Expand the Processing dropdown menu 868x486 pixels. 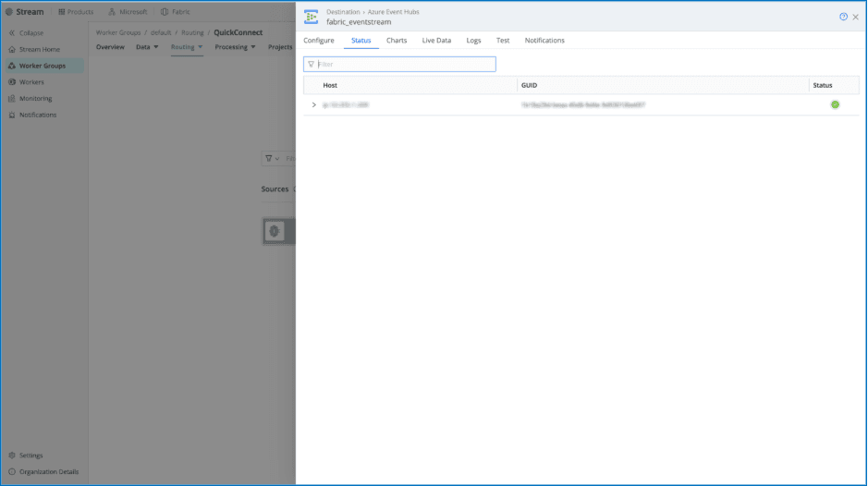236,47
